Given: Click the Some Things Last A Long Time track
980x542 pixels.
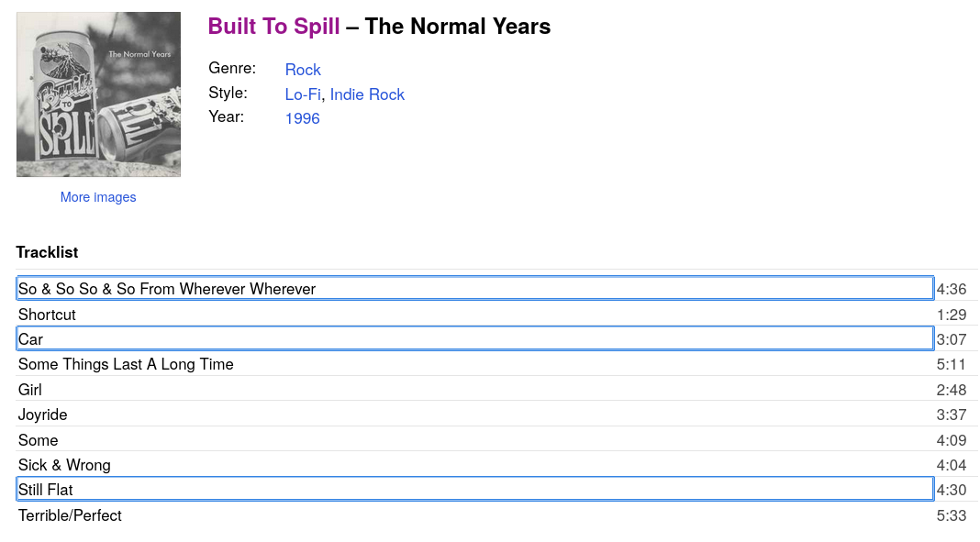Looking at the screenshot, I should 126,364.
